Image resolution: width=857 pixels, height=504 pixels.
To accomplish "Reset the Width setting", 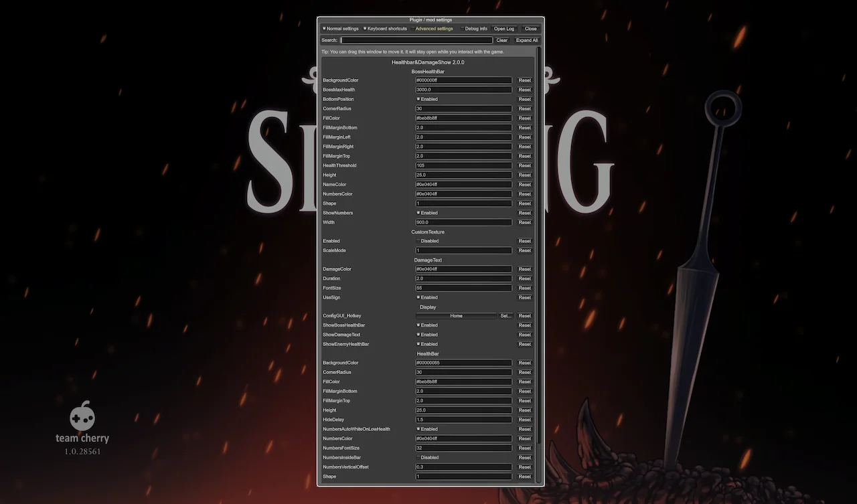I will pos(525,222).
